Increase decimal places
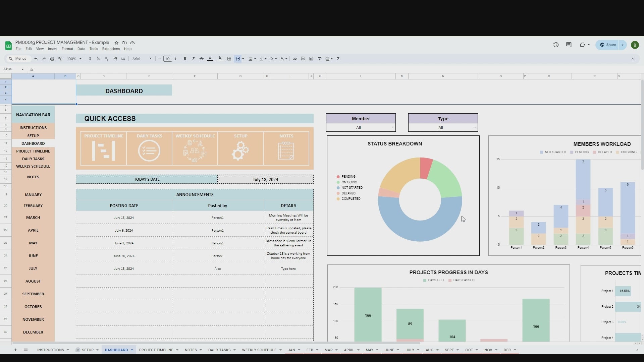Image resolution: width=644 pixels, height=362 pixels. point(115,59)
